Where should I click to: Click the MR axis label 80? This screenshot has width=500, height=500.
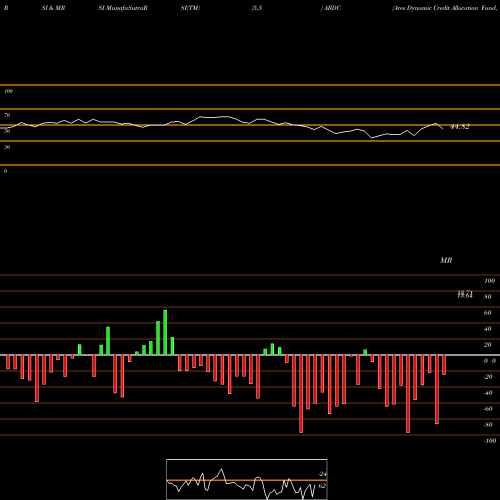coord(488,297)
